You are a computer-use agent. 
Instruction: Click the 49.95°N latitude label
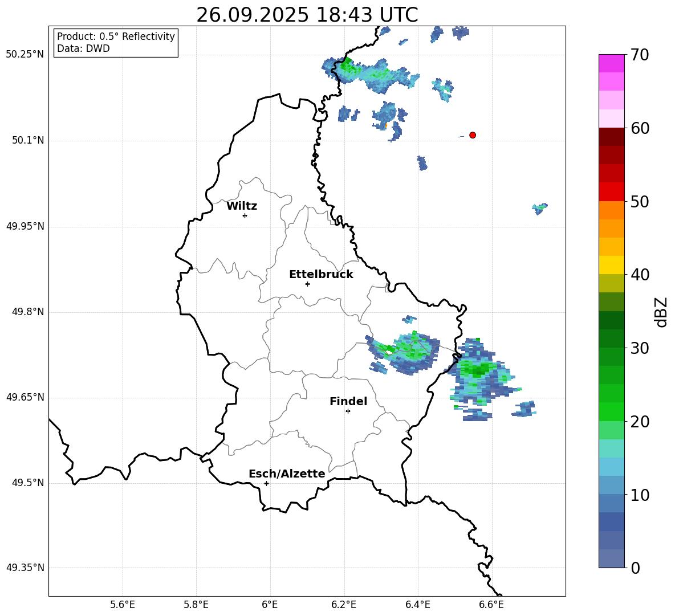(x=25, y=226)
